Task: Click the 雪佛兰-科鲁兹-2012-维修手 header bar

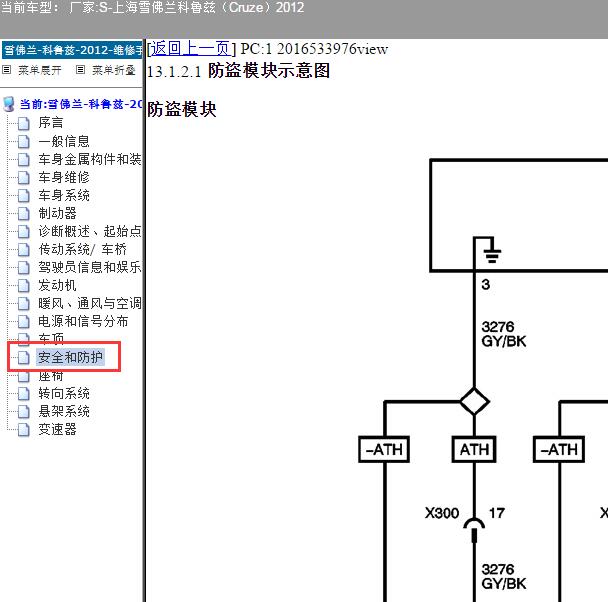Action: tap(72, 50)
